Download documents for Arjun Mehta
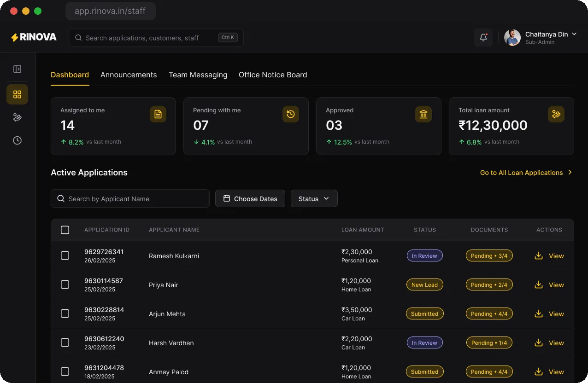The width and height of the screenshot is (588, 383). pyautogui.click(x=538, y=313)
